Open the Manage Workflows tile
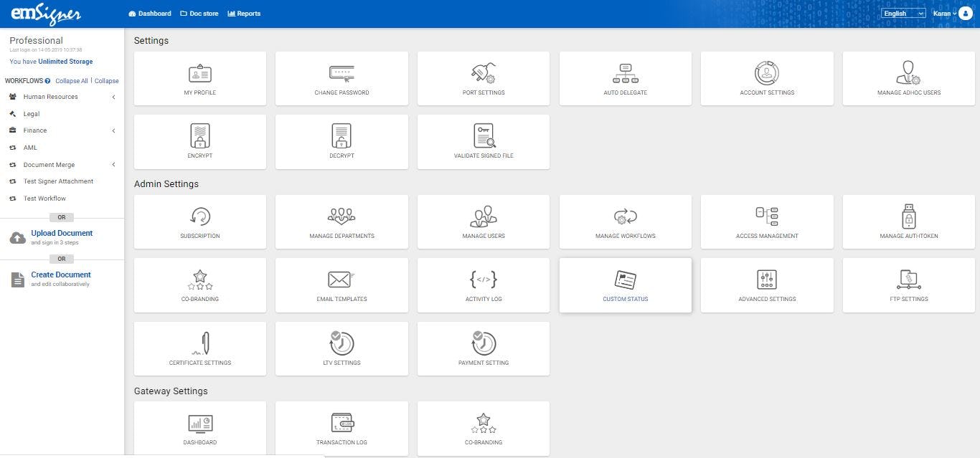Viewport: 980px width, 458px height. tap(625, 221)
